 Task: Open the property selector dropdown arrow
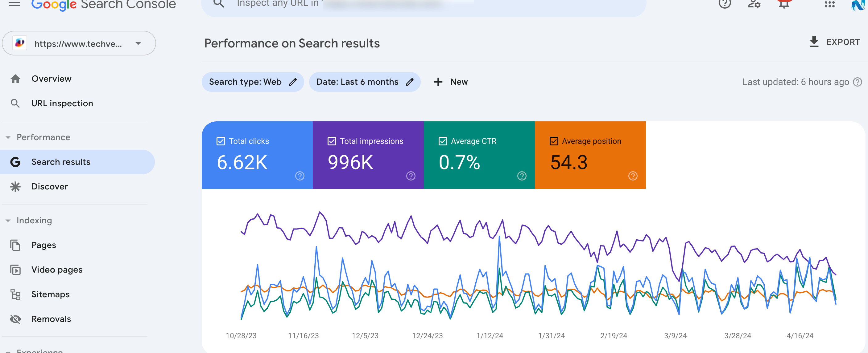coord(138,43)
